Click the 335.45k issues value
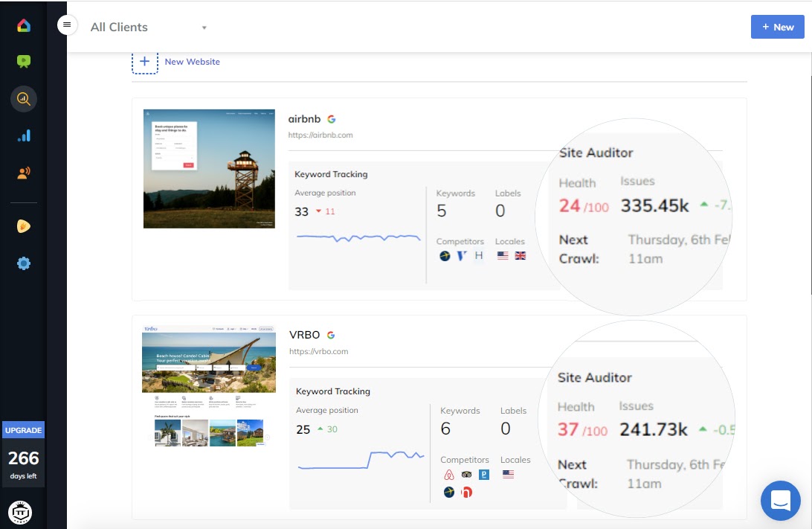The image size is (812, 529). pos(655,205)
